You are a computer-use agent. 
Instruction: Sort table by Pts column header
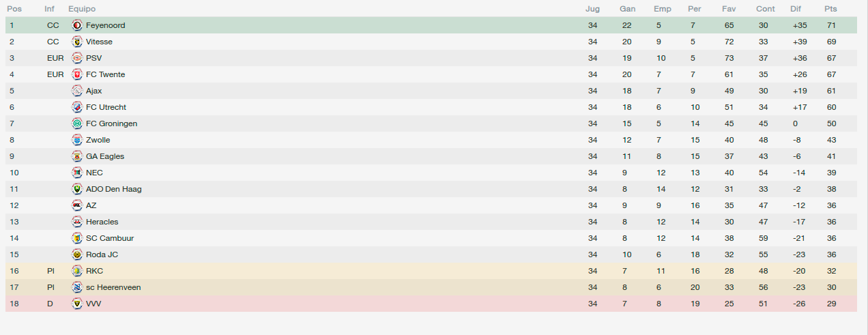pos(830,9)
